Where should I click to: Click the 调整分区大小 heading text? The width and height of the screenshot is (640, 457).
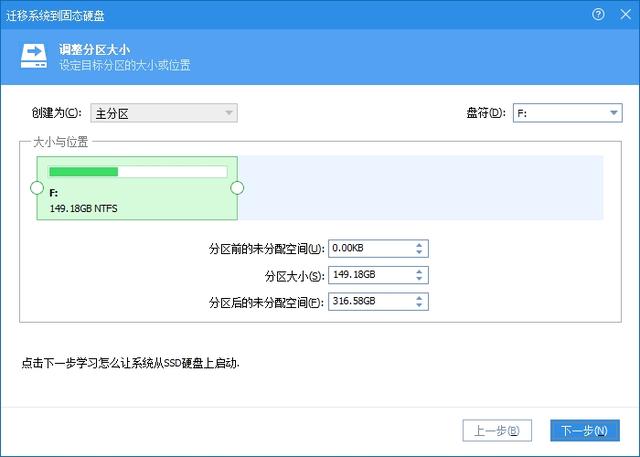[x=94, y=50]
